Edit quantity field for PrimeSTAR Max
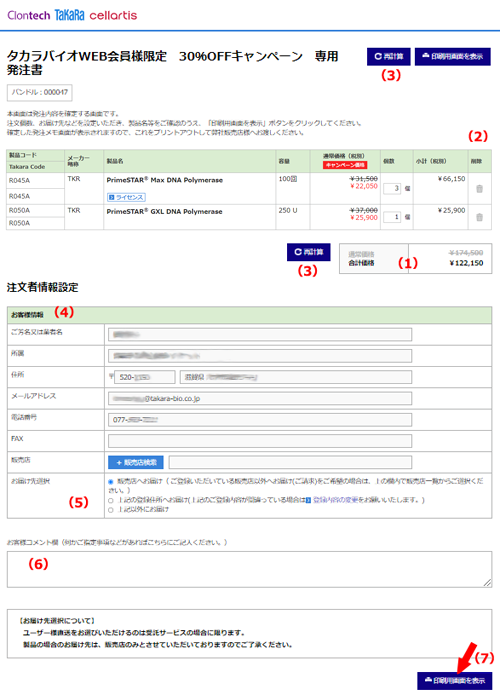 click(x=392, y=188)
